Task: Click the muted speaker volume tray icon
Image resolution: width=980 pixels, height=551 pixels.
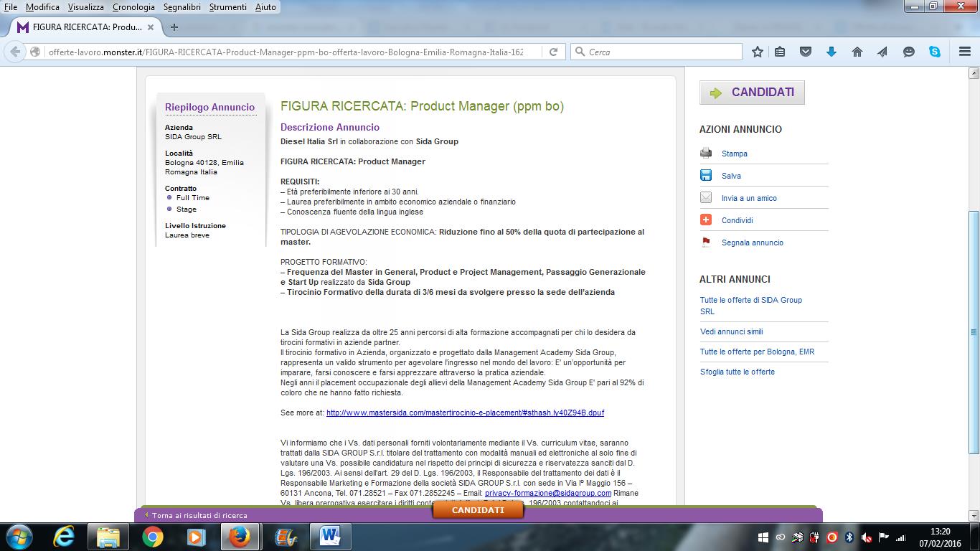Action: 867,537
